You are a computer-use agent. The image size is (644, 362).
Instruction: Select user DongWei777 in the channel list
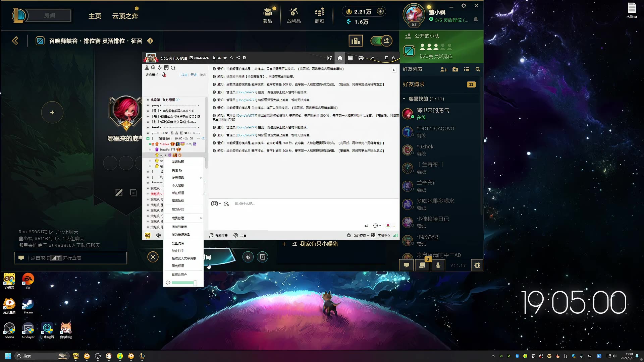tap(168, 149)
